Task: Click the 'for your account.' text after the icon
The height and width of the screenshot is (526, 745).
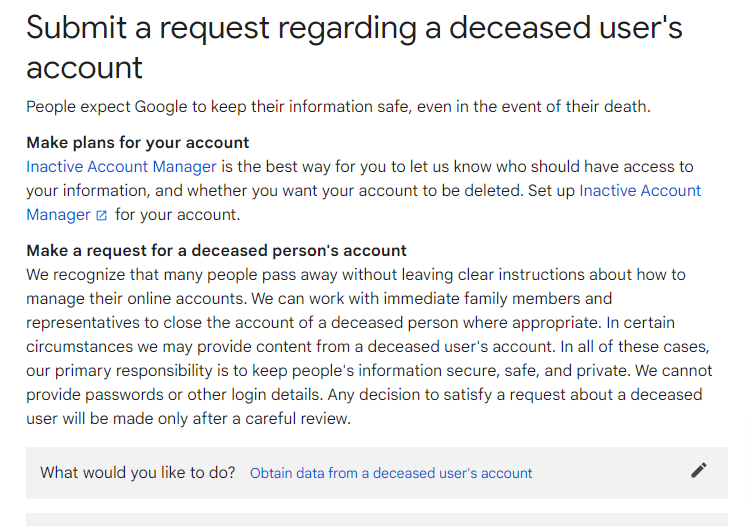Action: (x=177, y=215)
